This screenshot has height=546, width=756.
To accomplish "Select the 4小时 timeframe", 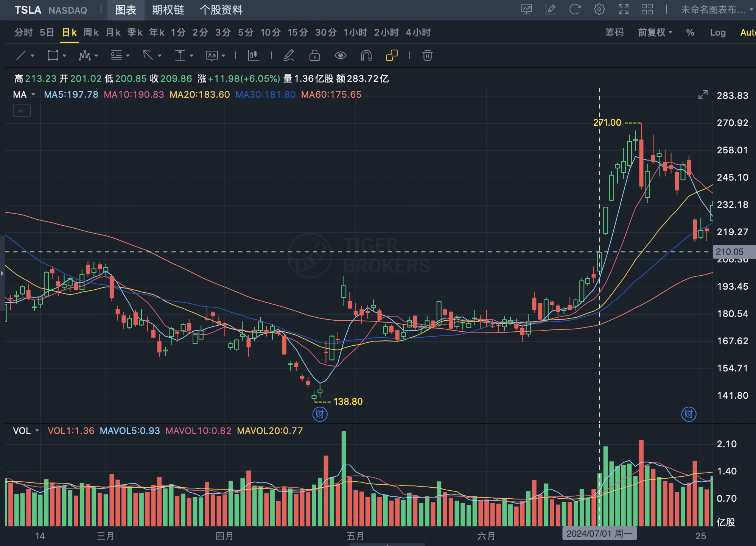I will (418, 33).
